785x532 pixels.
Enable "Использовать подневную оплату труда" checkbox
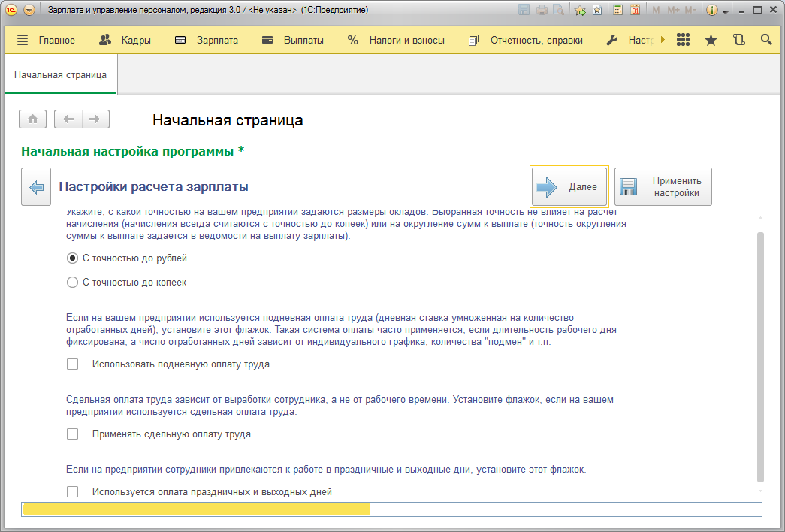tap(73, 364)
